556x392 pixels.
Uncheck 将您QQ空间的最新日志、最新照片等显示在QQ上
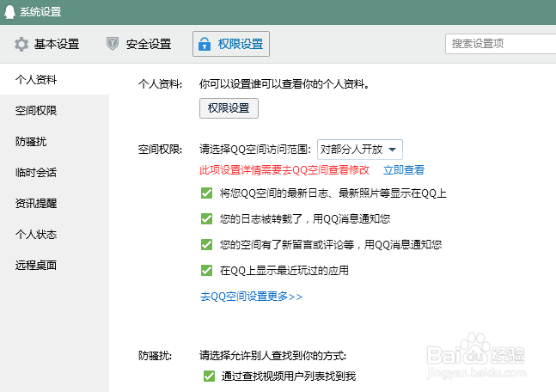(207, 193)
